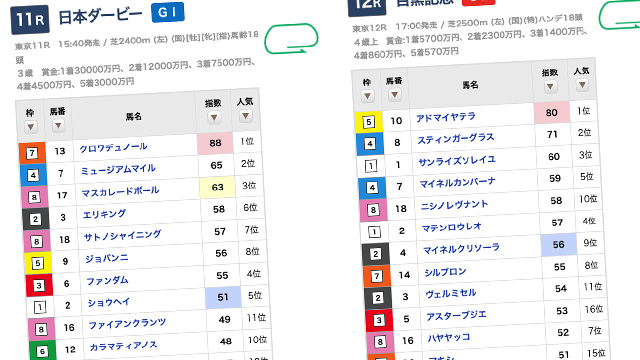
Task: Click the blue GI grade badge
Action: coord(168,12)
